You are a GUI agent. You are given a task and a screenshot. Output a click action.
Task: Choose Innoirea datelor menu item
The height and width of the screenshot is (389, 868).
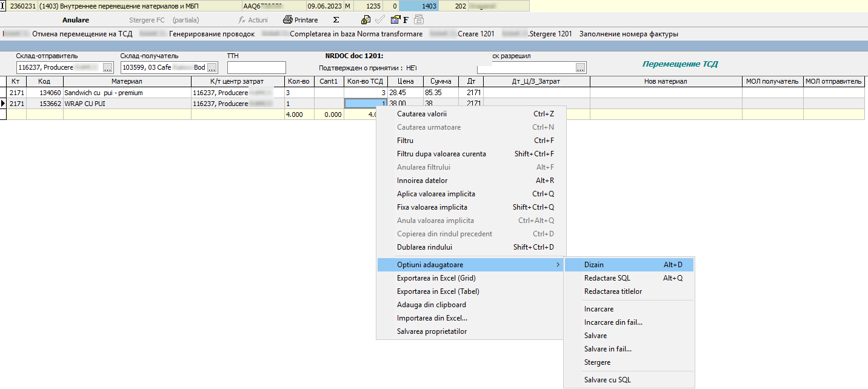[471, 181]
